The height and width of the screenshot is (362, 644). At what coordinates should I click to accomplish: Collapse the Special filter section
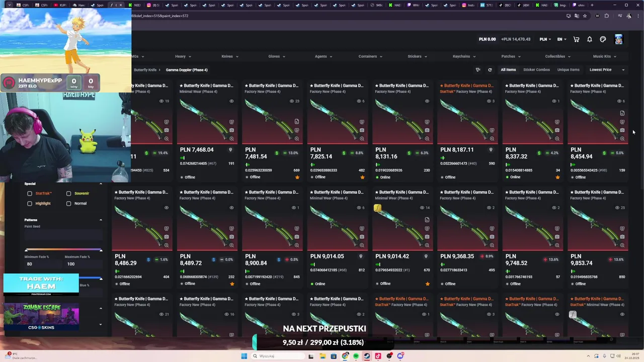101,184
